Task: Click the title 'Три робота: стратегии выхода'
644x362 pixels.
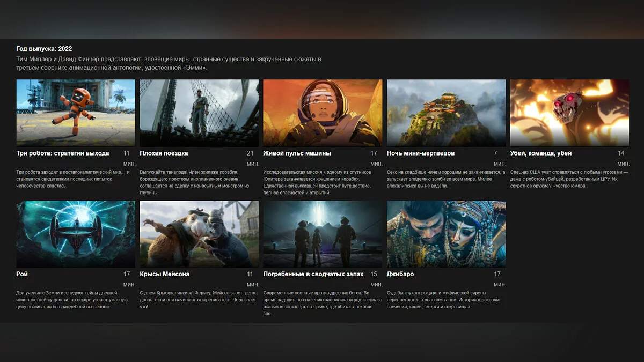Action: click(x=63, y=153)
